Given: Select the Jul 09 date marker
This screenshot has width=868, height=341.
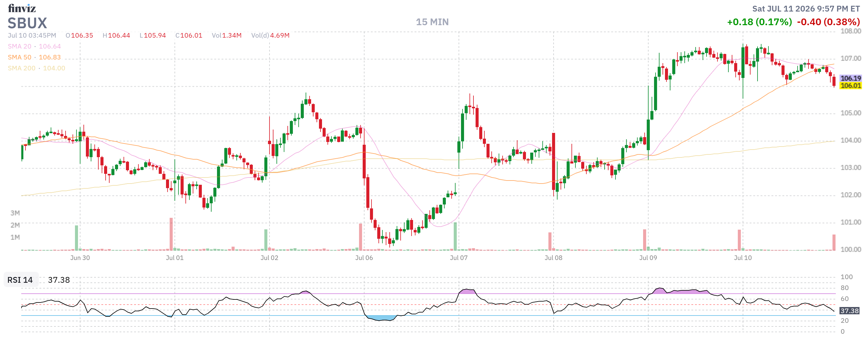Looking at the screenshot, I should pyautogui.click(x=648, y=258).
